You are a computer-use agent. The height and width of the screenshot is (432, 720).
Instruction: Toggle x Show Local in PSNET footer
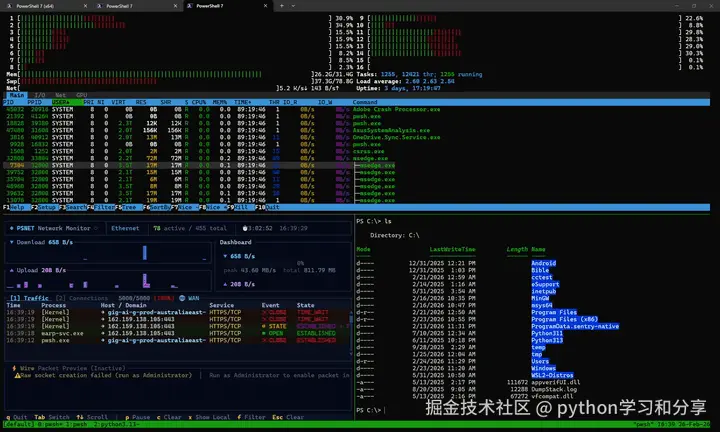point(209,417)
